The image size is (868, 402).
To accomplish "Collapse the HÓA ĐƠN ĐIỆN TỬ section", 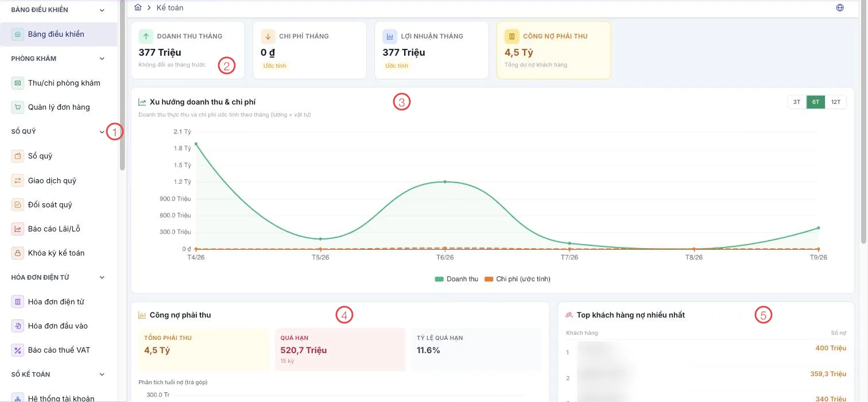I will tap(102, 278).
